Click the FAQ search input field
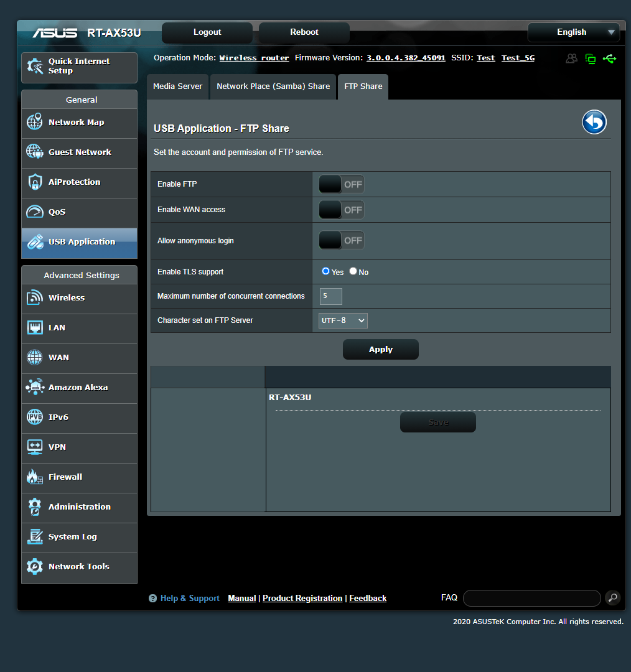Viewport: 631px width, 672px height. pos(532,598)
